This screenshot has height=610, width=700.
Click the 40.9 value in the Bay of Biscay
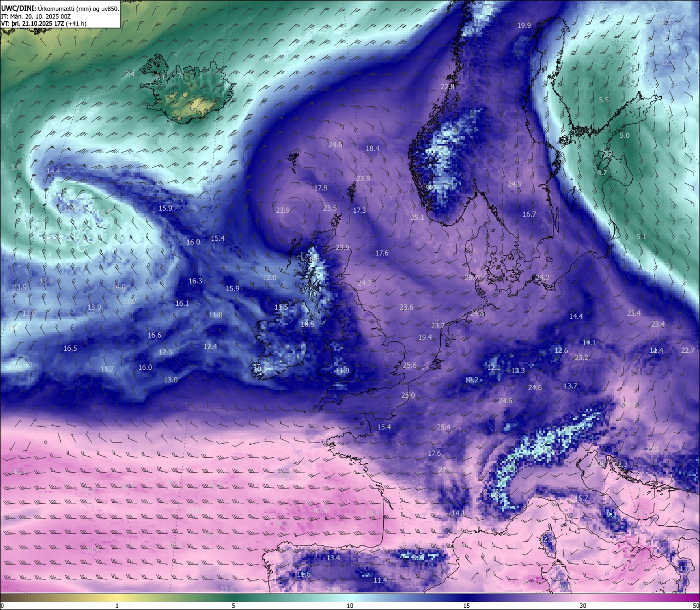[x=320, y=510]
